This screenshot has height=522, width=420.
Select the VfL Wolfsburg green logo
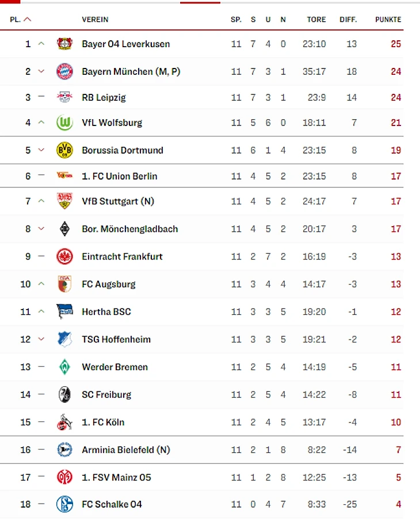[64, 123]
